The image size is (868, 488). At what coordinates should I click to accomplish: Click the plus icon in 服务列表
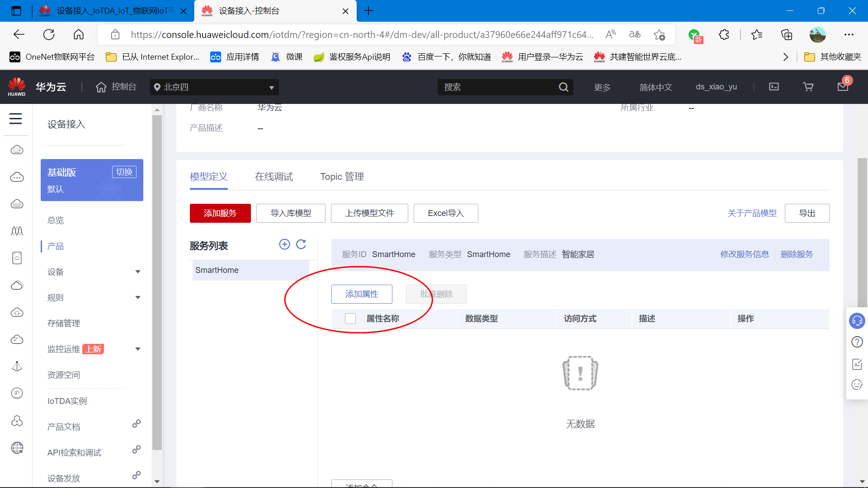coord(284,244)
